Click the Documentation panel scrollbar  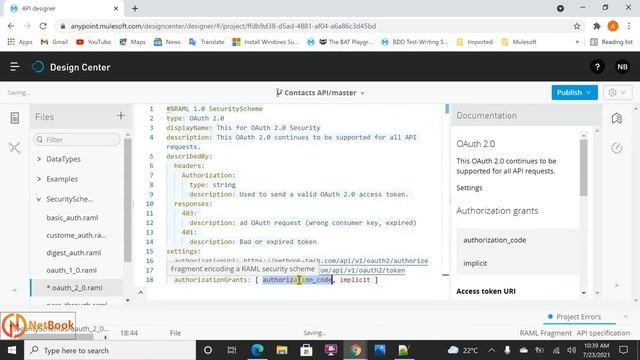584,167
